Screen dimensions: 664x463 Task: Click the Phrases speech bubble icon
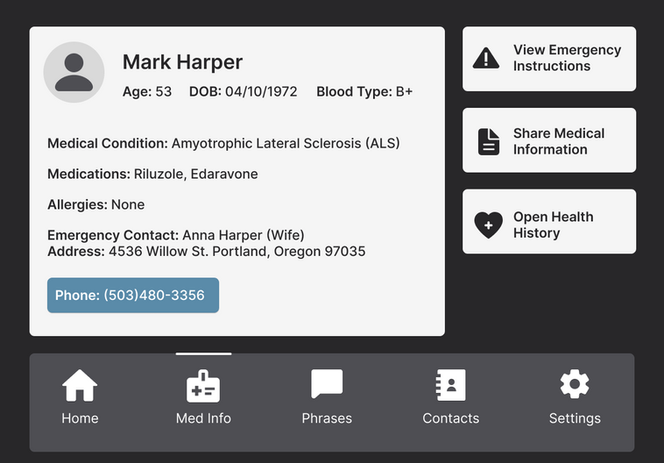tap(327, 385)
